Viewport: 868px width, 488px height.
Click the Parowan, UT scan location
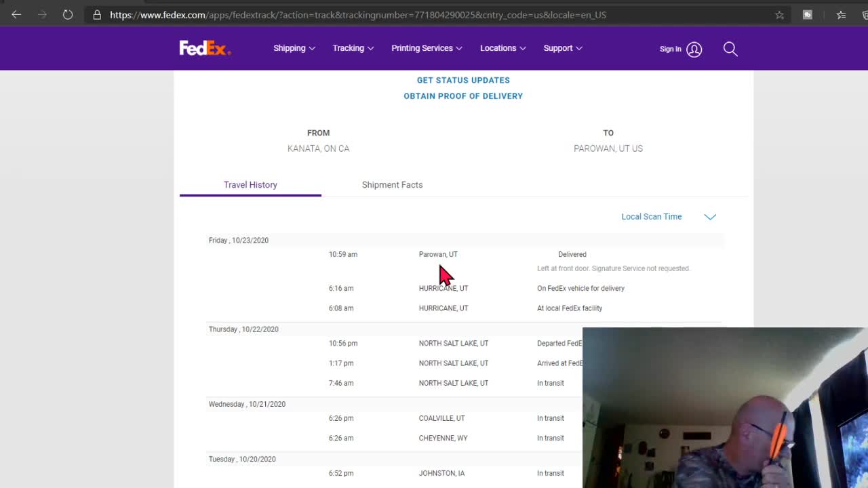(x=438, y=254)
